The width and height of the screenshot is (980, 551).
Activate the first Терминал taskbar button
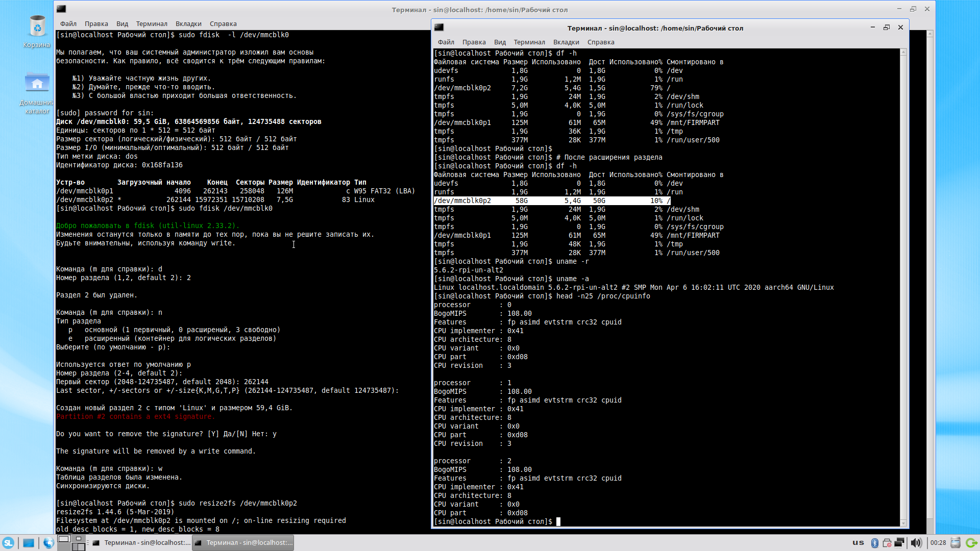141,542
